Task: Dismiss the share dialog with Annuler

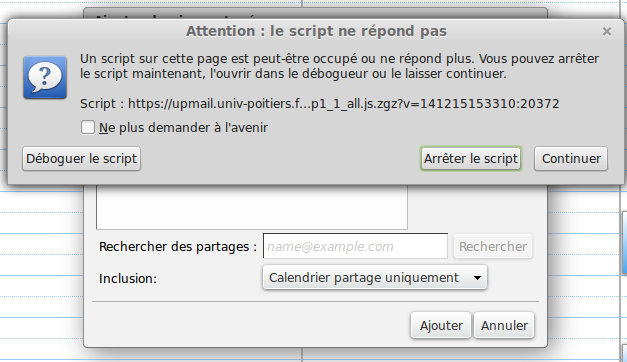Action: 504,326
